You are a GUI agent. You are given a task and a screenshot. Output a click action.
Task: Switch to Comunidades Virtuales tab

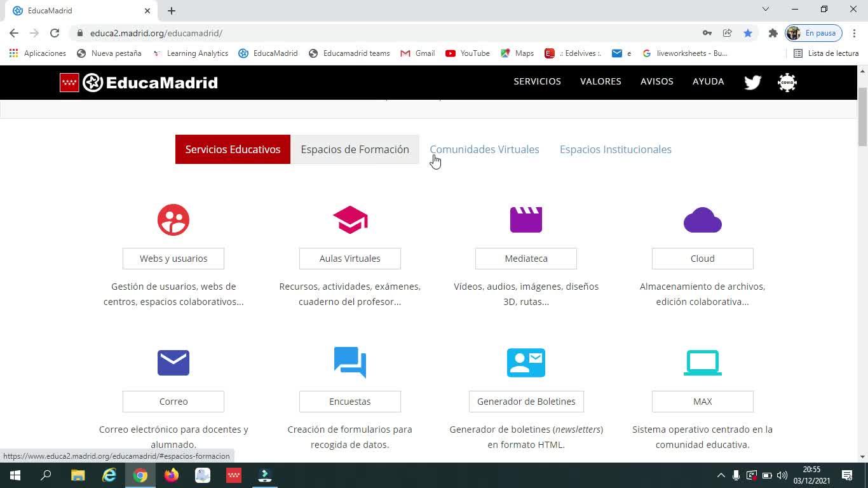point(485,149)
